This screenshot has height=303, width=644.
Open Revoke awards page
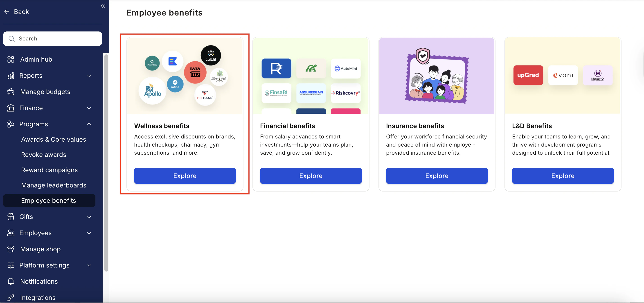pyautogui.click(x=44, y=155)
